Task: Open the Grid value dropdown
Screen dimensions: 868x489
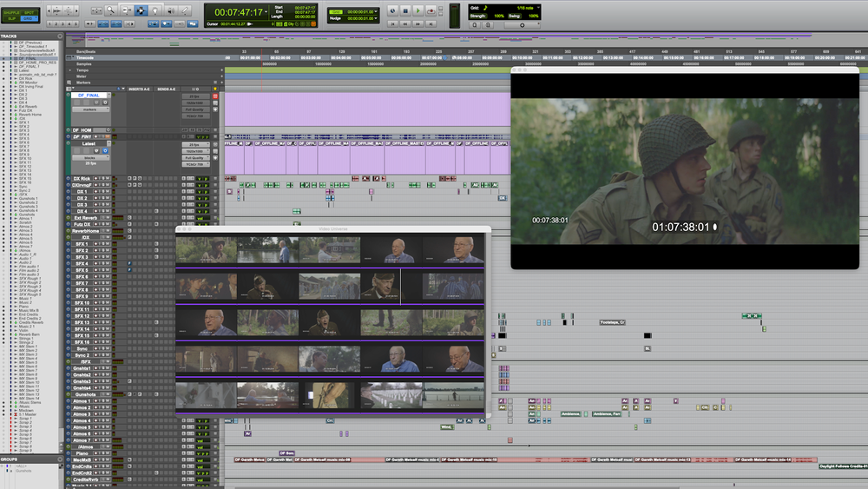Action: [x=376, y=11]
